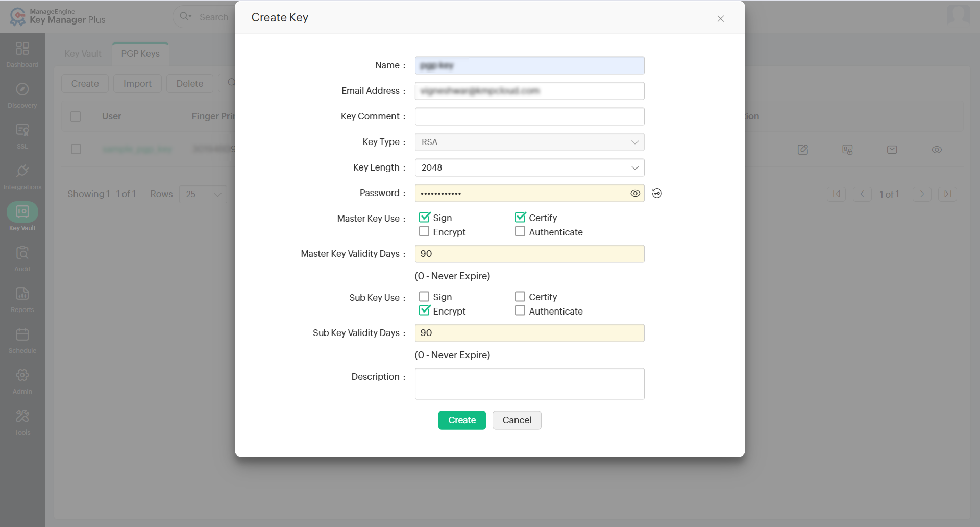
Task: Click into the Description text area
Action: (529, 384)
